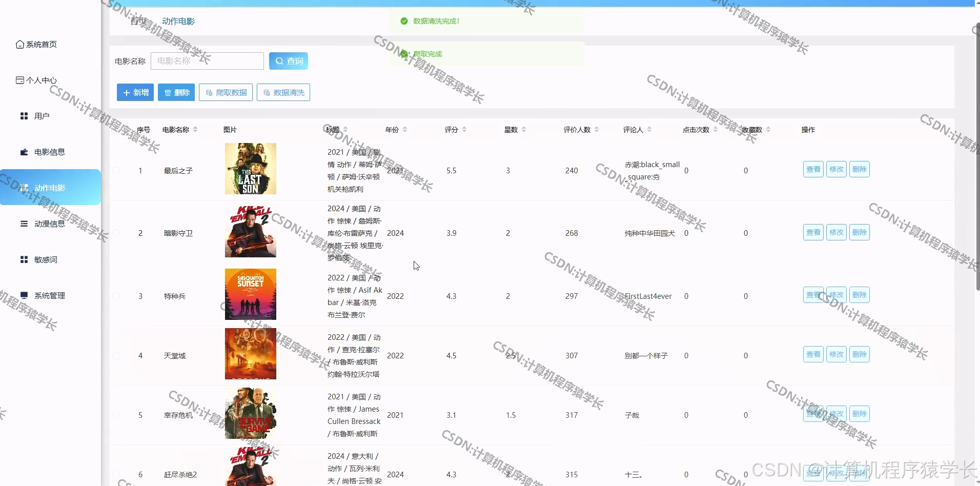
Task: Open 用户 menu item
Action: click(x=50, y=116)
